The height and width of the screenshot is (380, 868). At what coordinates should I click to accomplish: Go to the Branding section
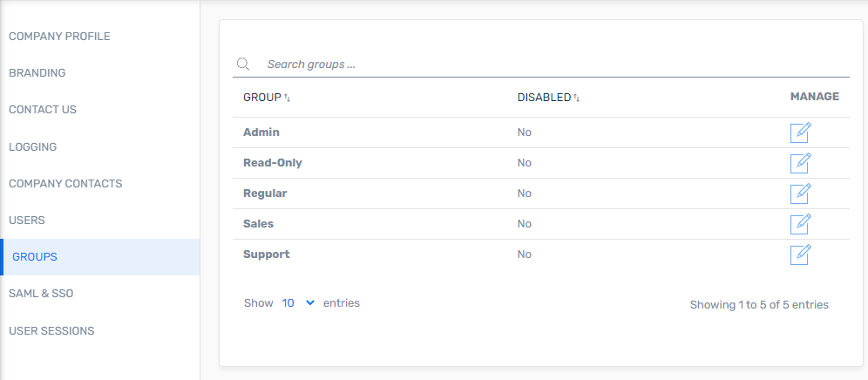click(x=37, y=73)
